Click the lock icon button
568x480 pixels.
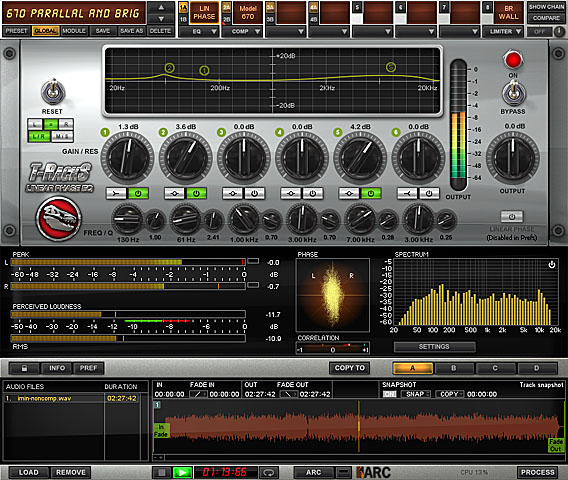pos(25,368)
